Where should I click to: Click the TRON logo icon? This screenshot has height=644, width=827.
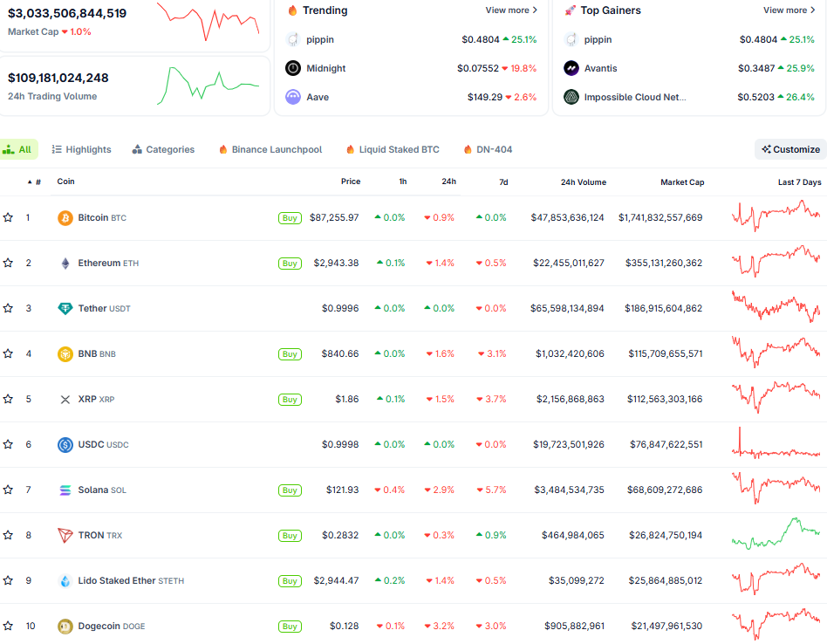[65, 536]
